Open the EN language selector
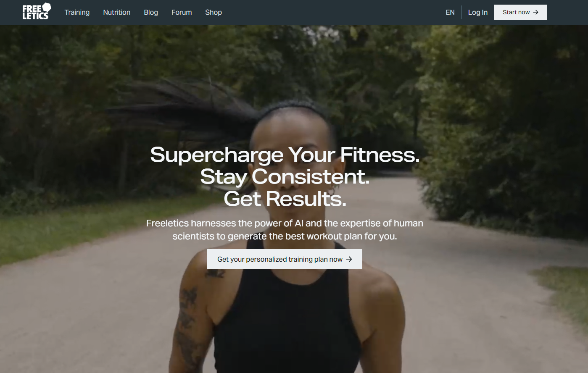 pyautogui.click(x=450, y=12)
